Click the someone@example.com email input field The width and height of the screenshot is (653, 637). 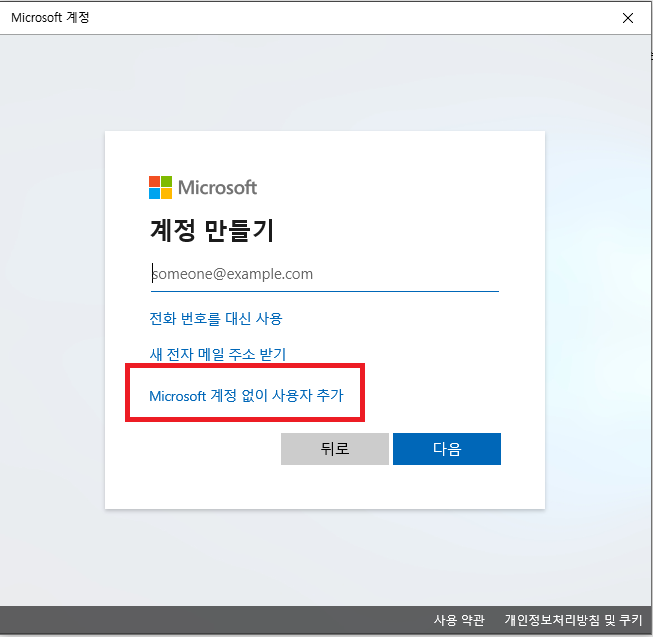(325, 274)
